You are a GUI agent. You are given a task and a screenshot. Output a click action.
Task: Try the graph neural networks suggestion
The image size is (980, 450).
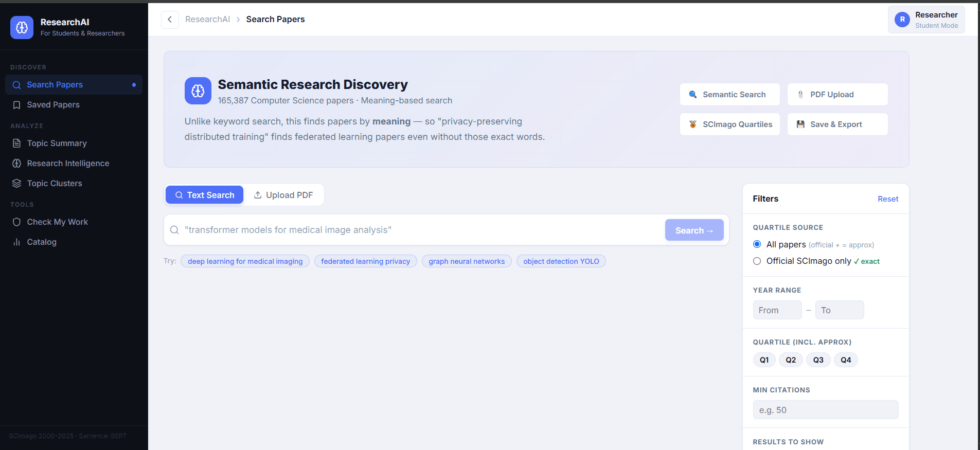click(467, 261)
